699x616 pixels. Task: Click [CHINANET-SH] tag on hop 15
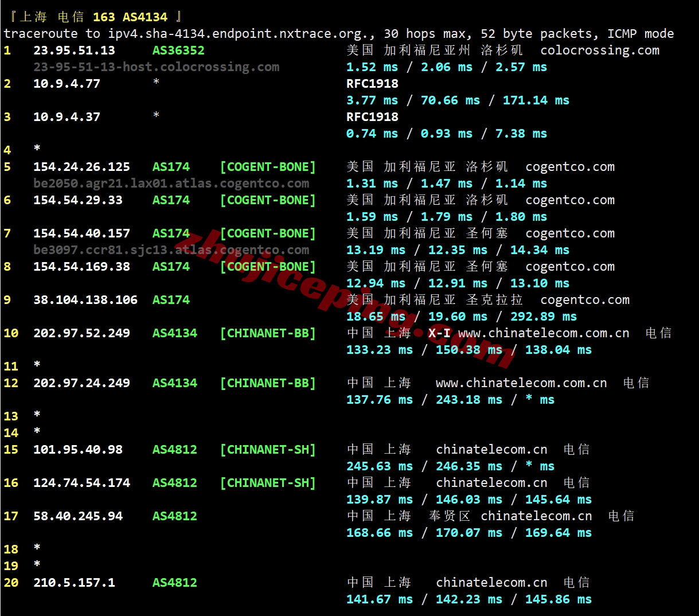pyautogui.click(x=268, y=450)
